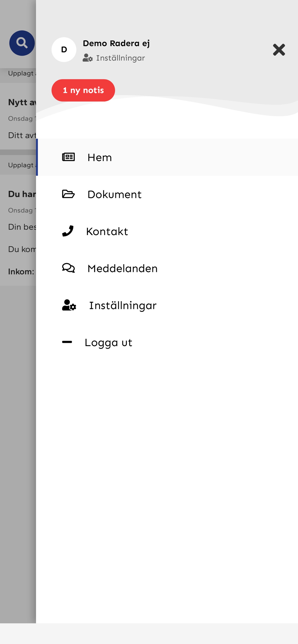Click the chat bubbles icon beside Meddelanden

pyautogui.click(x=68, y=268)
